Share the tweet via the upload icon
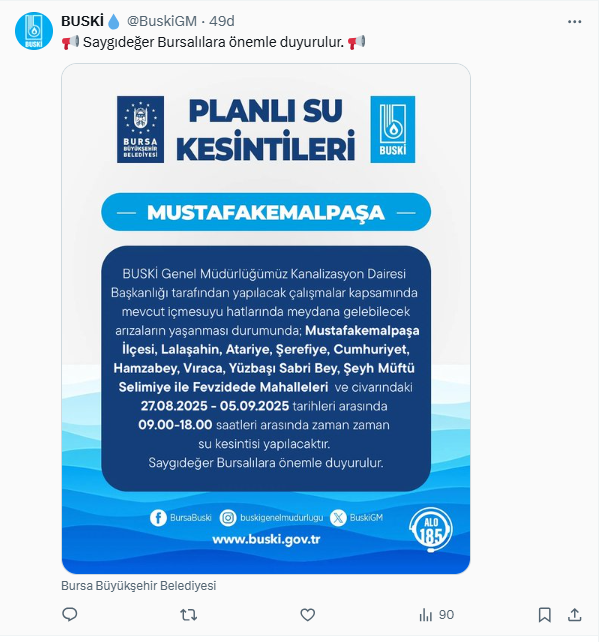Viewport: 612px width, 642px height. coord(575,615)
